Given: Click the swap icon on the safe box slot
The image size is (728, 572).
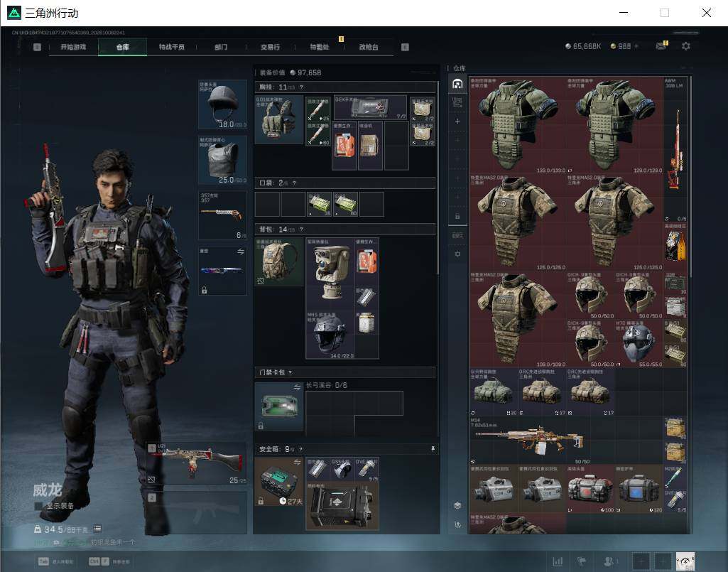Looking at the screenshot, I should click(x=297, y=463).
